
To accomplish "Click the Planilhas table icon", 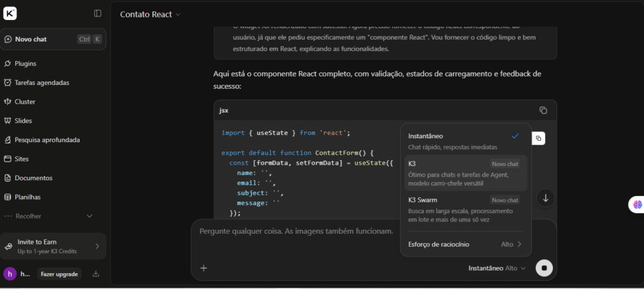I will [x=8, y=197].
